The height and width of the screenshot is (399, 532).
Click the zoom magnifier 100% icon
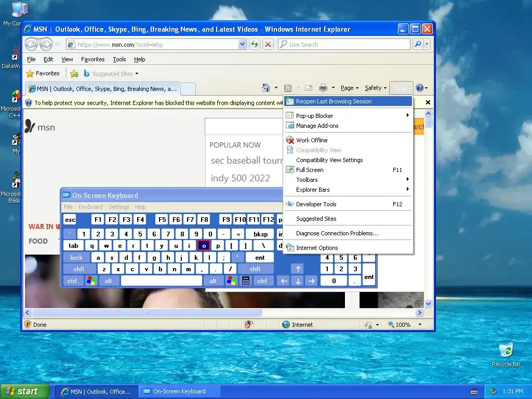click(x=391, y=324)
